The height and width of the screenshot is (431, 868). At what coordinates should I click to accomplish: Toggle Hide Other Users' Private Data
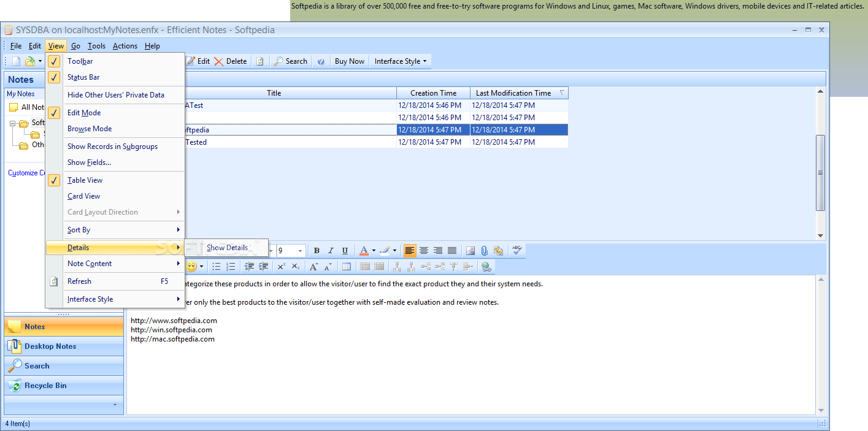pos(115,95)
